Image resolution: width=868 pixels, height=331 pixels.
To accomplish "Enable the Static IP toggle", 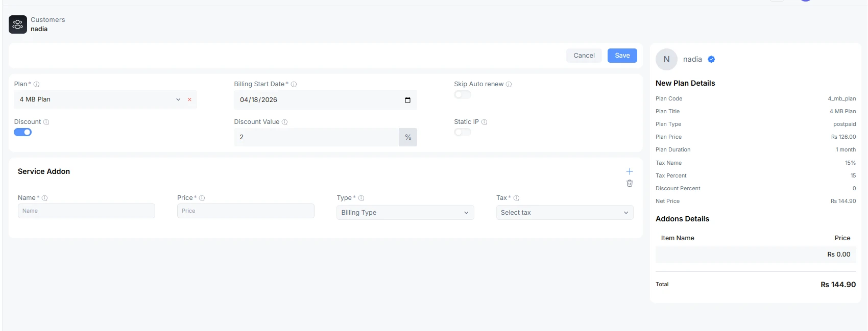I will (463, 133).
